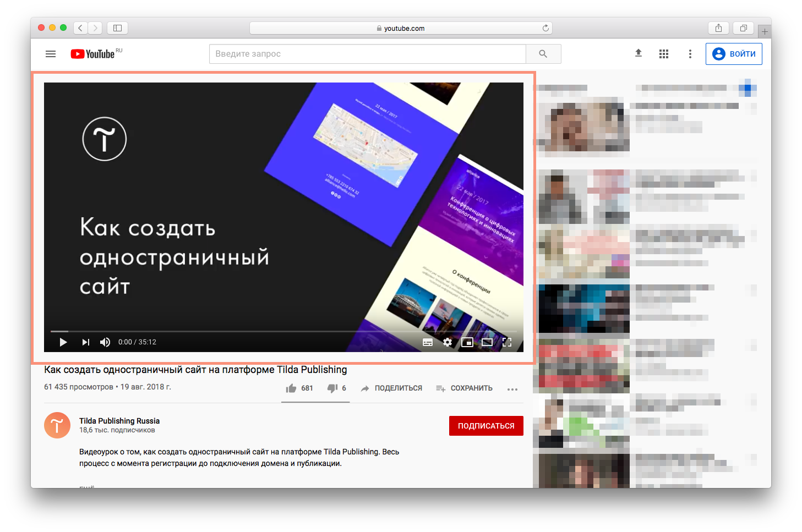Screen dimensions: 802x532
Task: Click the video title about Tilda Publishing
Action: 195,370
